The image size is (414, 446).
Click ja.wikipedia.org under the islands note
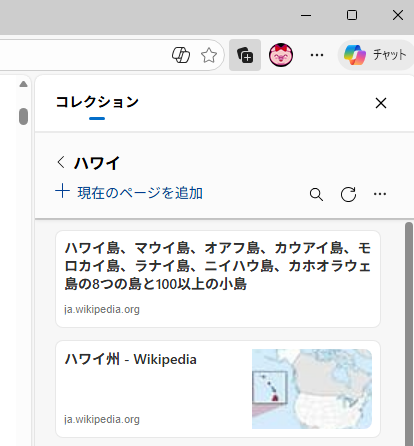pos(102,309)
